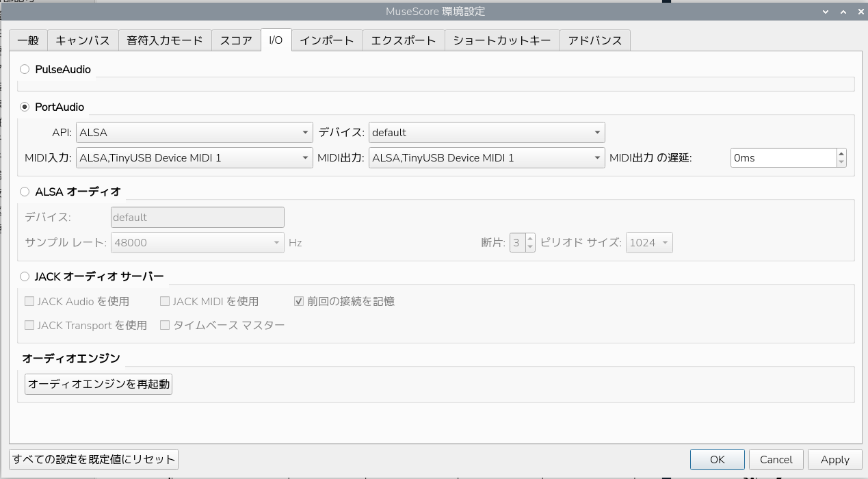Select the ALSA オーディオ radio button

coord(25,192)
